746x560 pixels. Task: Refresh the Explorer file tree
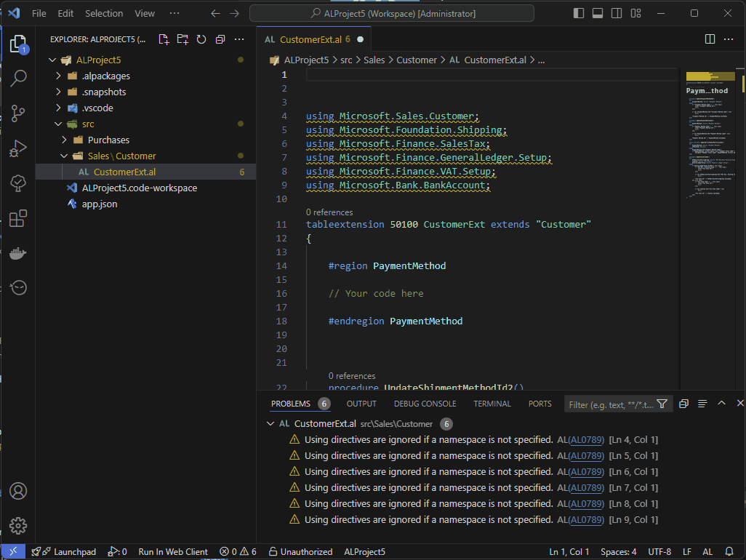tap(201, 39)
